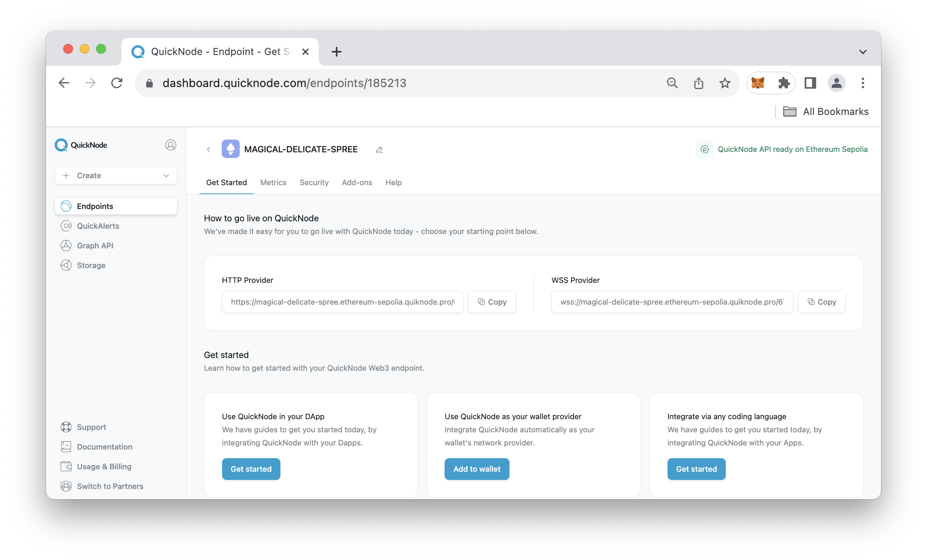The image size is (927, 560).
Task: Click the Support icon in sidebar
Action: [x=66, y=427]
